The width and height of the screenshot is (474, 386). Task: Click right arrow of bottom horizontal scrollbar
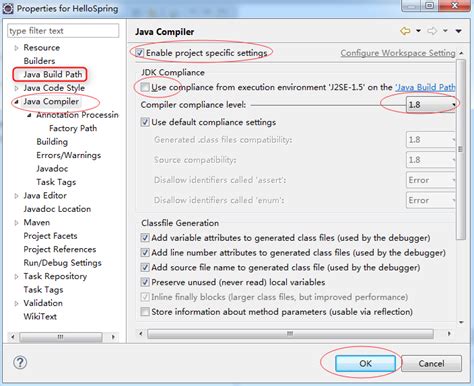click(449, 333)
